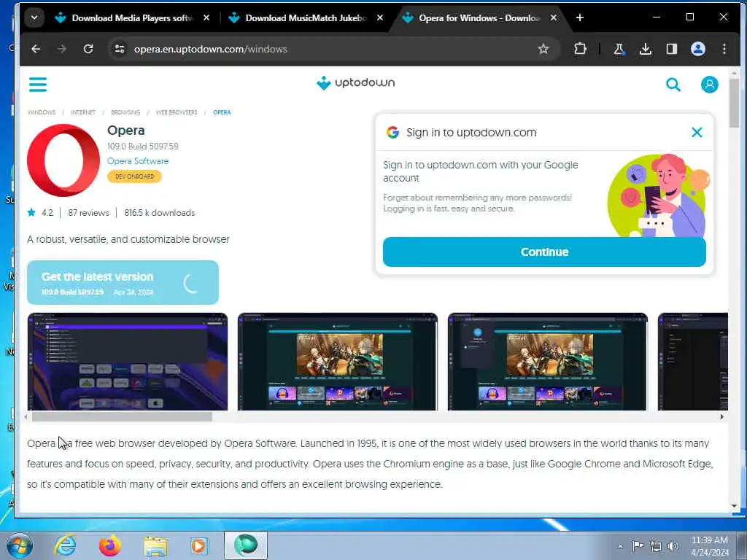
Task: Expand the tab search dropdown
Action: (x=34, y=17)
